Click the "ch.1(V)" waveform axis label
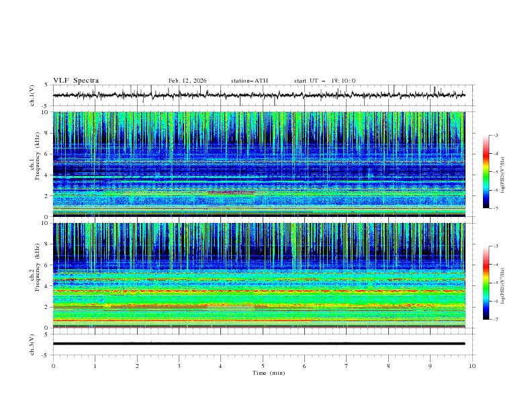This screenshot has height=411, width=532. click(x=32, y=95)
